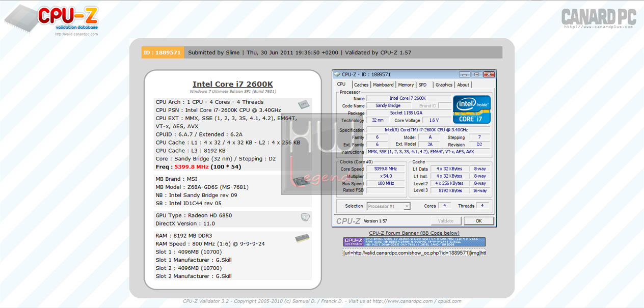Follow the http://valid.canardpc.com link under the logo
Image resolution: width=644 pixels, height=308 pixels.
click(x=76, y=34)
